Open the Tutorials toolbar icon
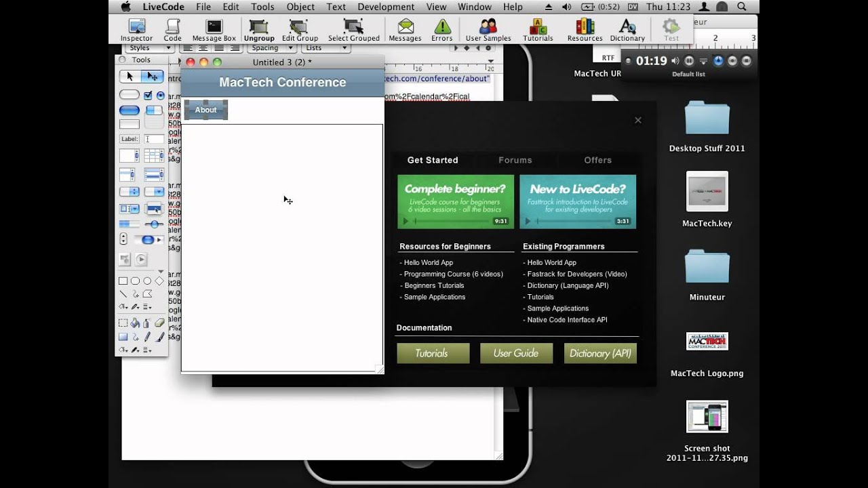This screenshot has height=488, width=868. 538,30
